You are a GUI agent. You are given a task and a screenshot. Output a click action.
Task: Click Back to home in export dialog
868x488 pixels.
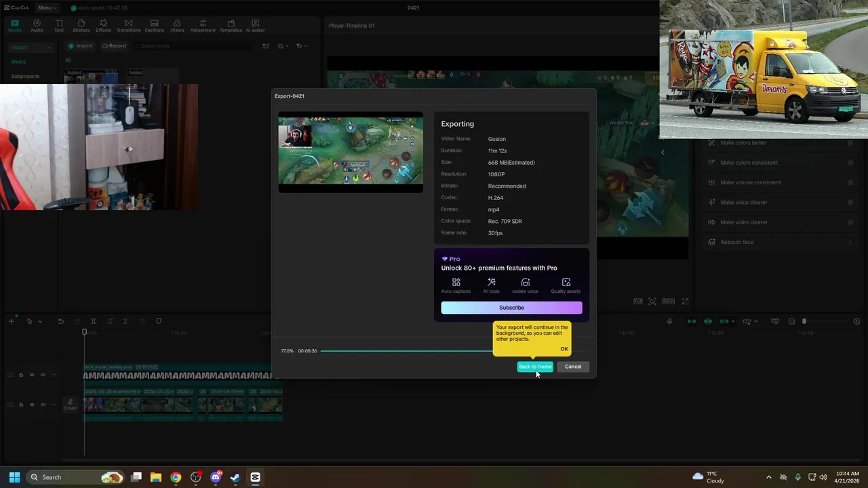[x=535, y=367]
